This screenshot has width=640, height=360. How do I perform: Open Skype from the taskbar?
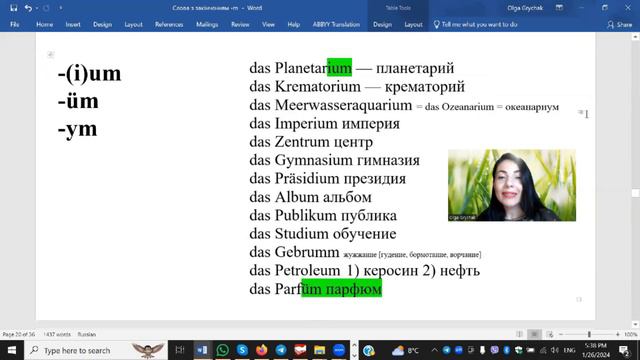pyautogui.click(x=242, y=350)
